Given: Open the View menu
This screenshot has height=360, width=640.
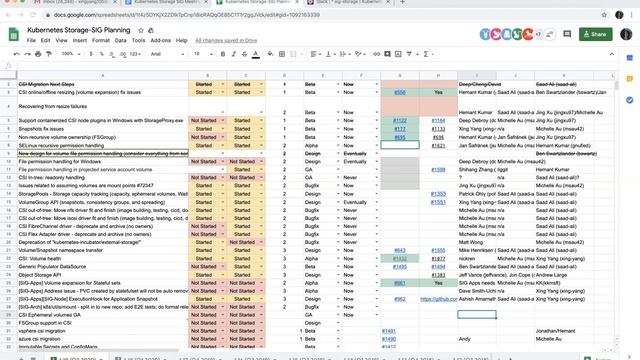Looking at the screenshot, I should click(x=61, y=40).
